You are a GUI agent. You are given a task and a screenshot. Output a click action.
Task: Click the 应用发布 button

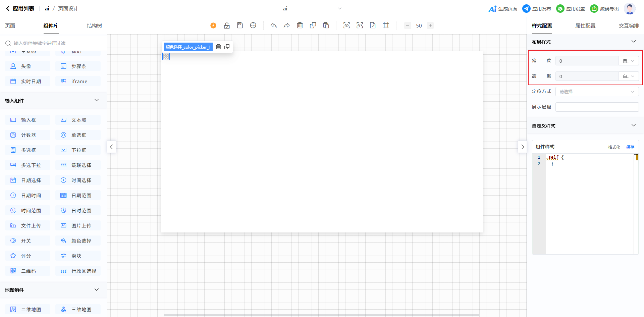(537, 9)
